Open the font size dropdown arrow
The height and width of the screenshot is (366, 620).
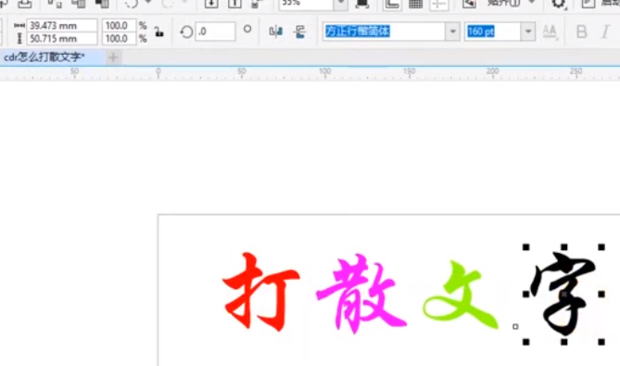(528, 31)
